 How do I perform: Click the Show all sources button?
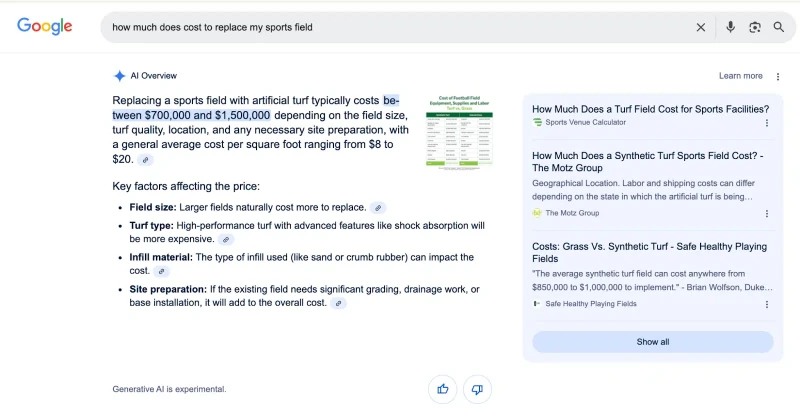point(653,342)
